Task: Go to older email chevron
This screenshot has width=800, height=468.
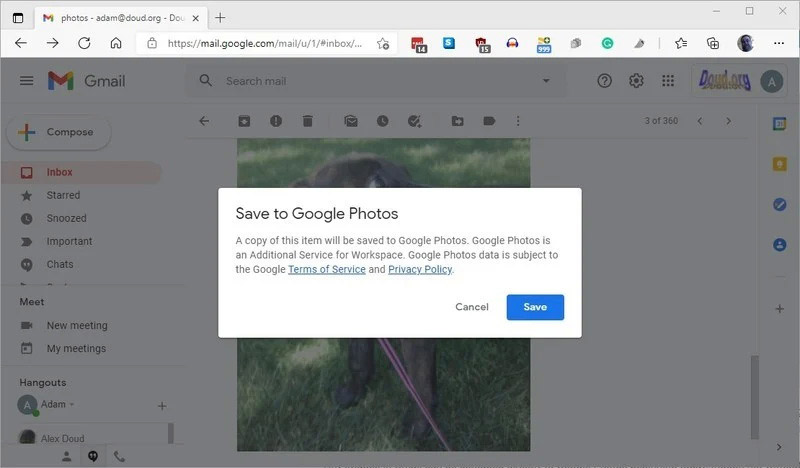Action: click(728, 121)
